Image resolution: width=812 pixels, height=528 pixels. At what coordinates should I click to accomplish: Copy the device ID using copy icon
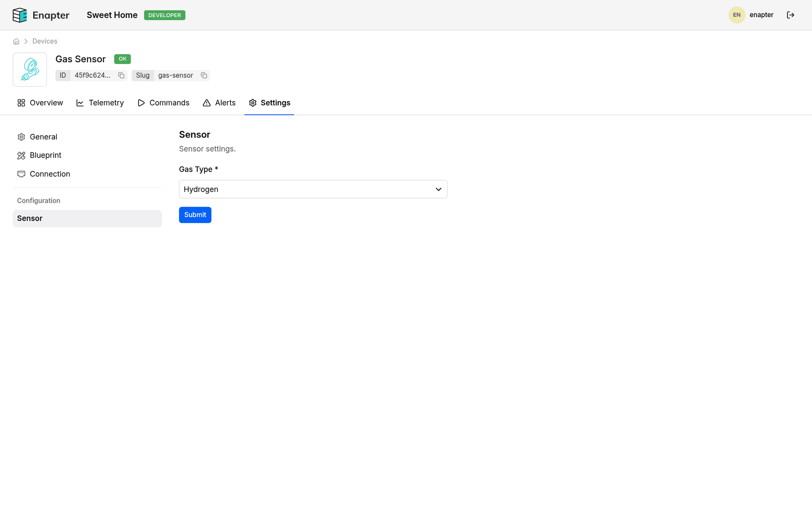click(x=121, y=75)
